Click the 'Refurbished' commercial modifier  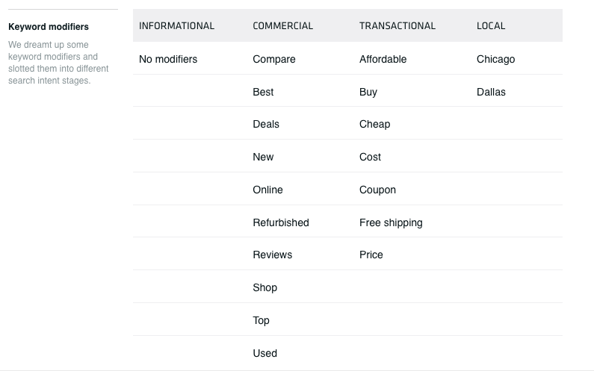pos(281,222)
